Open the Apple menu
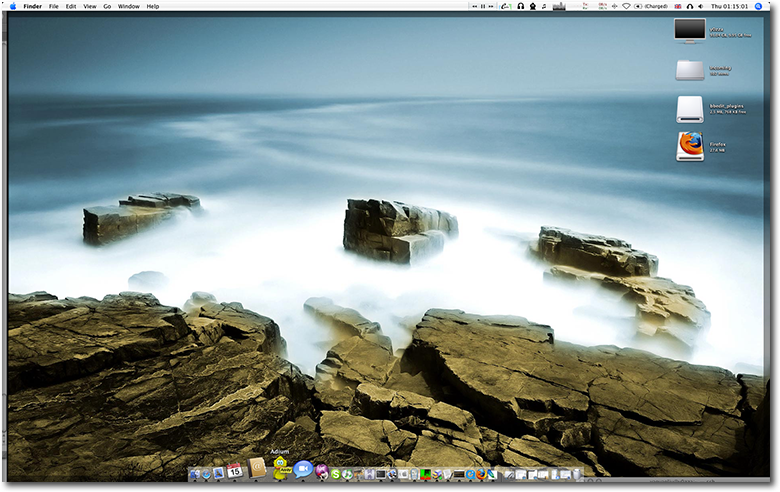The height and width of the screenshot is (492, 780). (x=13, y=6)
